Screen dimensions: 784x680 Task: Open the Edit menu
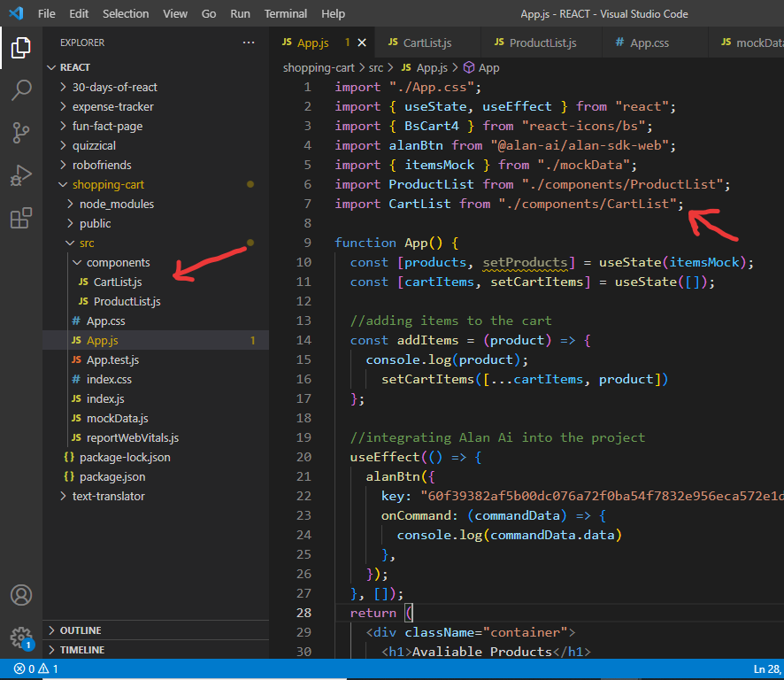[79, 13]
